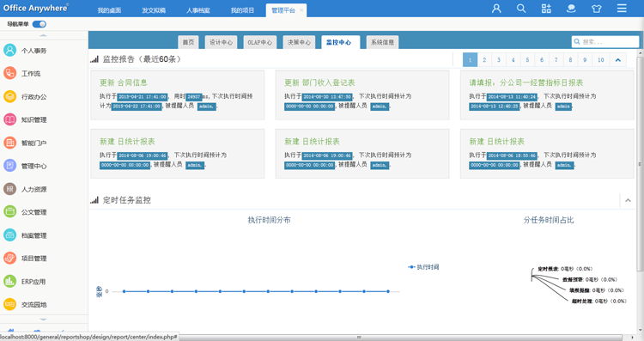Open the app grid icon in header
Screen dimensions: 644x341
(546, 9)
